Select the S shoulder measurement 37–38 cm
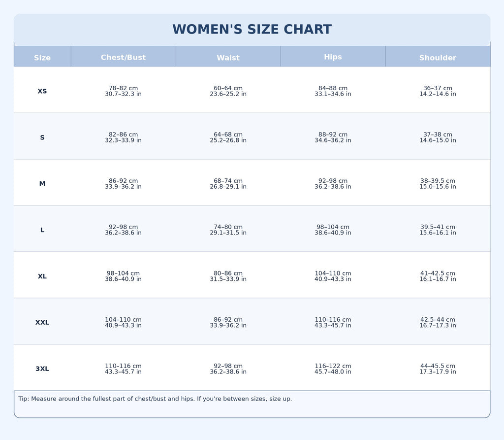 [438, 135]
